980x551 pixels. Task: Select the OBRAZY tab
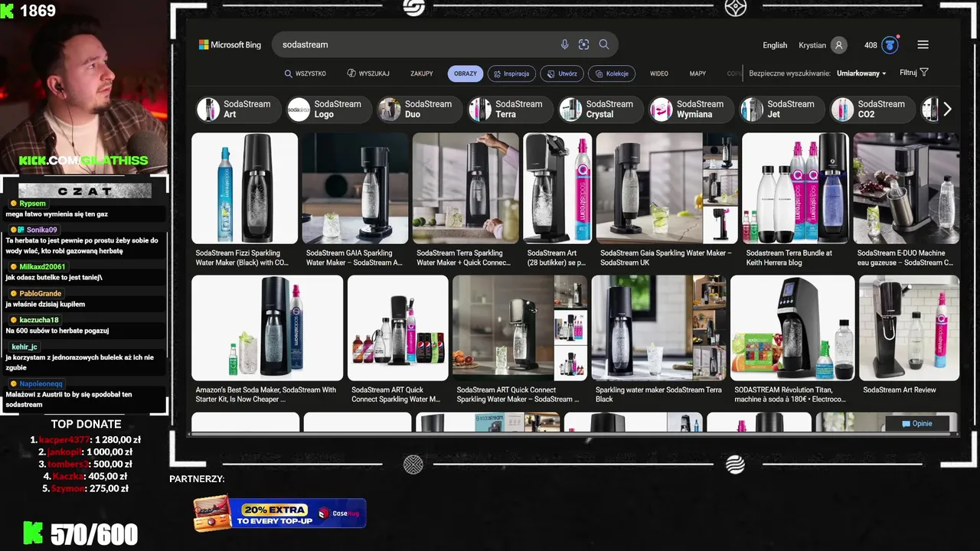coord(465,73)
